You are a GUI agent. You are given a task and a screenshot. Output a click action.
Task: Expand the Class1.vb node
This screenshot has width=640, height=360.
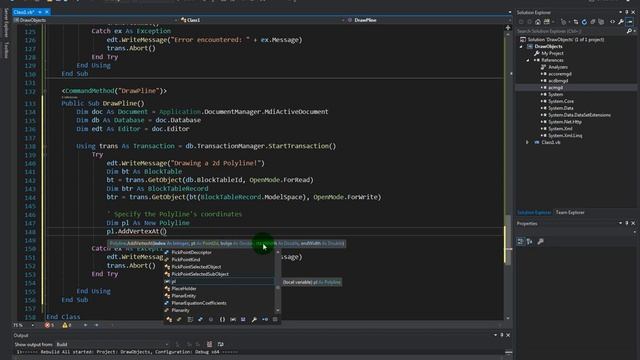pyautogui.click(x=528, y=142)
